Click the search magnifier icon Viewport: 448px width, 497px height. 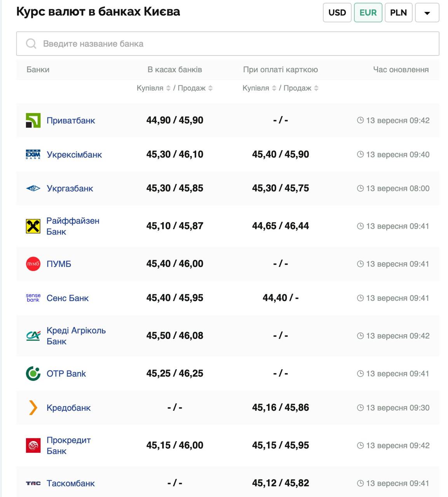[31, 44]
